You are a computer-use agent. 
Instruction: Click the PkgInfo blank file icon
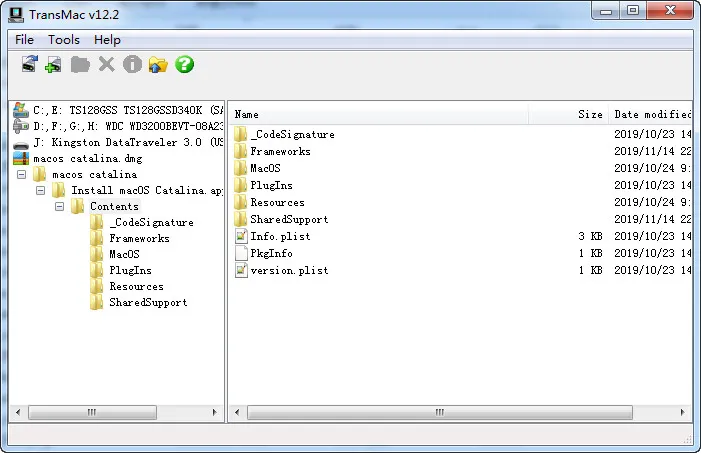coord(241,253)
